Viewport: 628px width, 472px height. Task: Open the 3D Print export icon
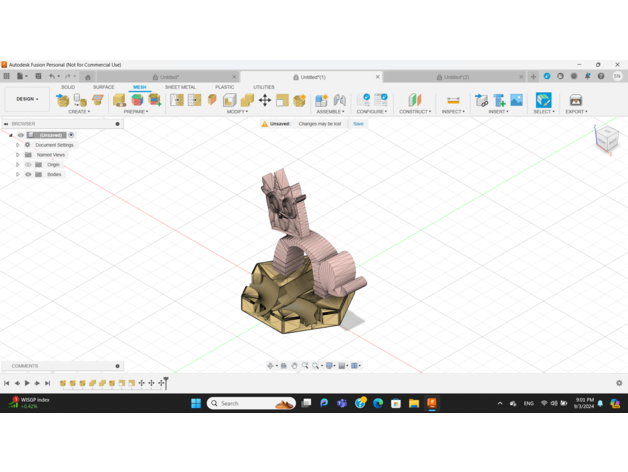pos(575,100)
